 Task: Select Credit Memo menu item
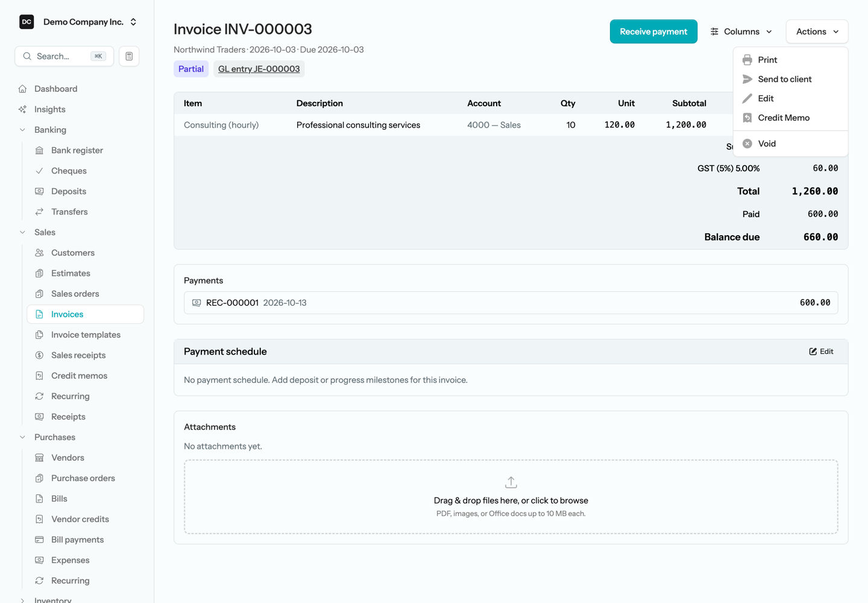[x=791, y=118]
